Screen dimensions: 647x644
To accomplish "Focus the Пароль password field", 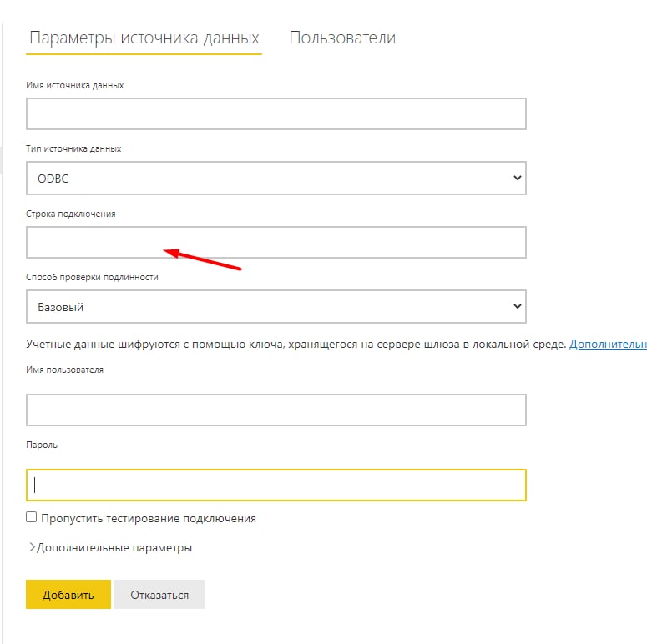I will point(276,485).
